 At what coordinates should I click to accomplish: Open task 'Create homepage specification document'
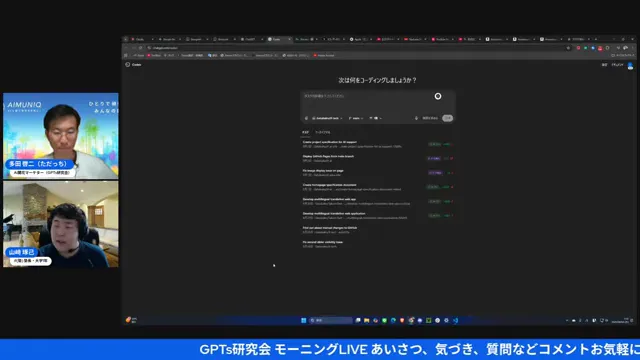coord(378,187)
